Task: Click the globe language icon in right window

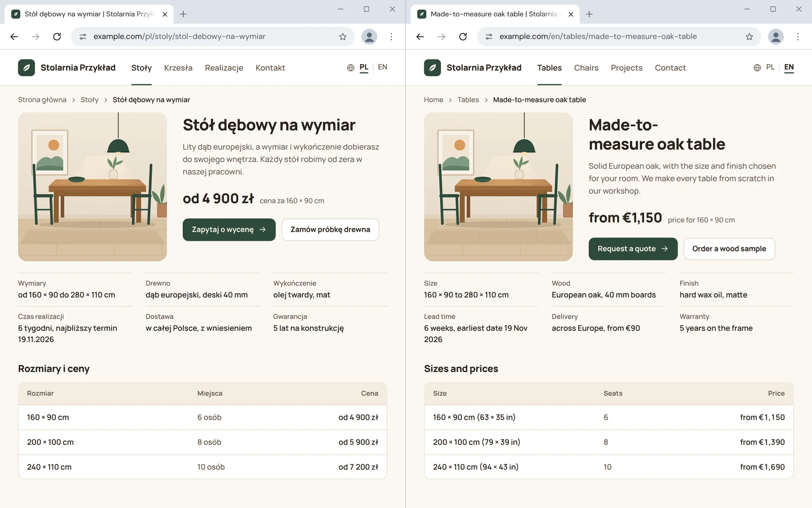Action: 757,68
